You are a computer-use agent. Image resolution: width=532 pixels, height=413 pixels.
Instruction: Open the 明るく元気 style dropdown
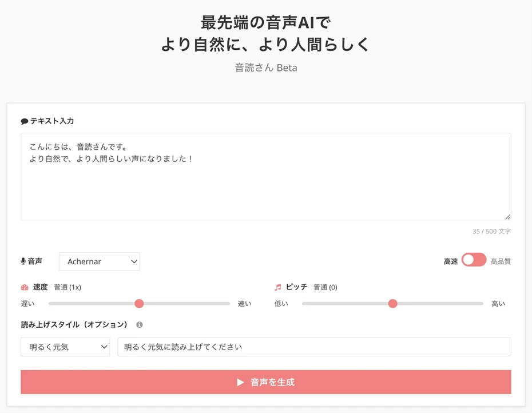[65, 347]
